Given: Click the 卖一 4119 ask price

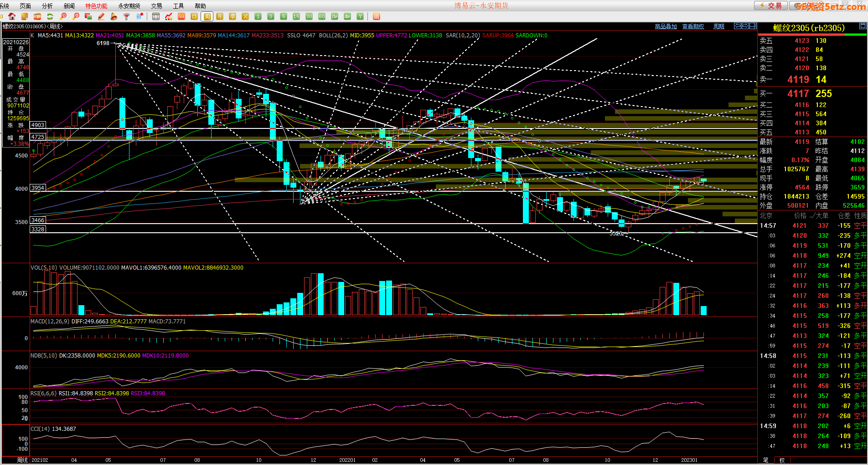Looking at the screenshot, I should 798,80.
